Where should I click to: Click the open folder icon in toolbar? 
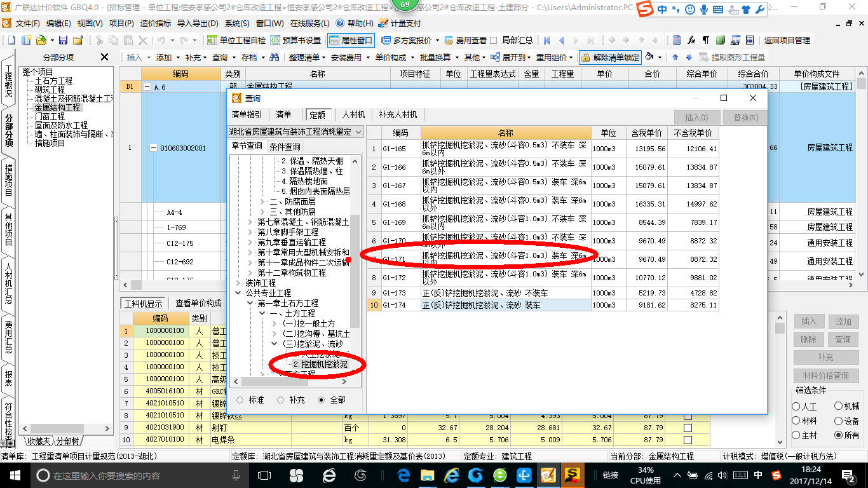(41, 40)
